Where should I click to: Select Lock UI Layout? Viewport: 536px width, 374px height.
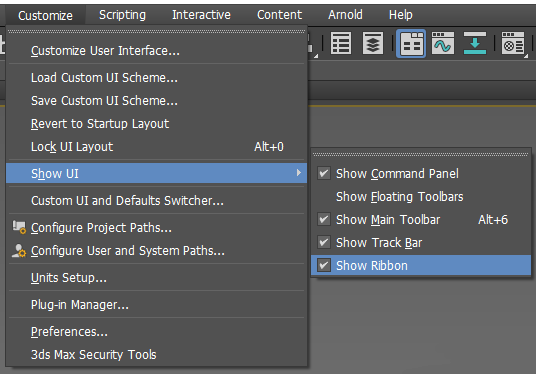(156, 147)
